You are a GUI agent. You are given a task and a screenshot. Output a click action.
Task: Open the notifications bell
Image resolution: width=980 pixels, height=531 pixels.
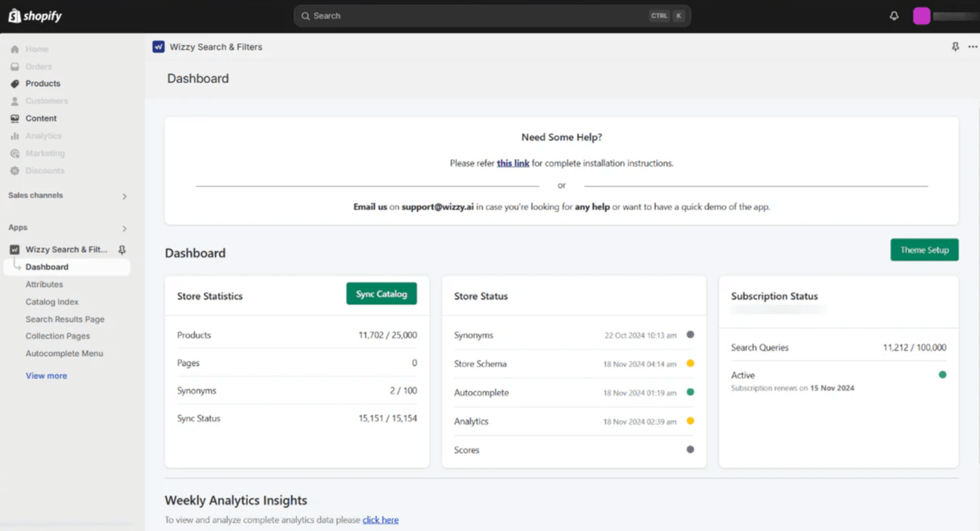894,16
